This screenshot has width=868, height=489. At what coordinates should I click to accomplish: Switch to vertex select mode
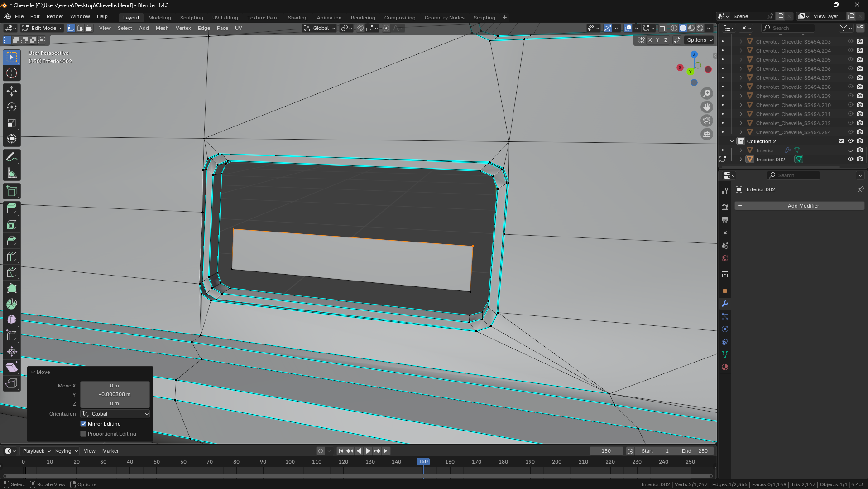(71, 28)
